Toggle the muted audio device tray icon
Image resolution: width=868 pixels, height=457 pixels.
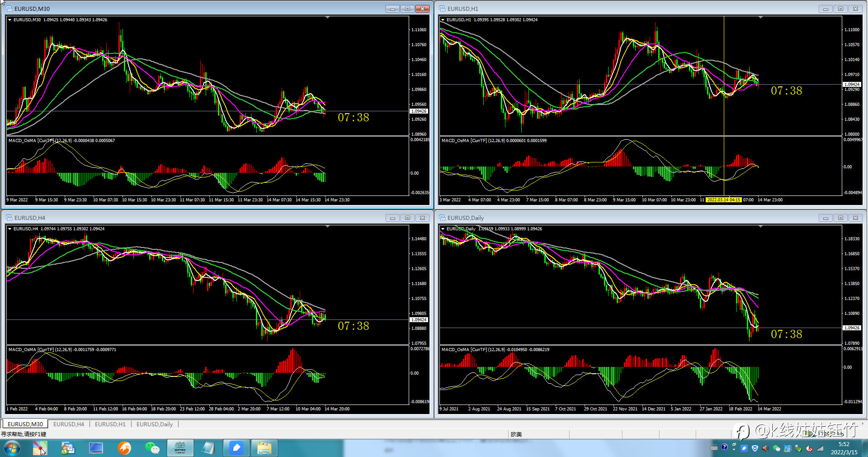point(809,448)
